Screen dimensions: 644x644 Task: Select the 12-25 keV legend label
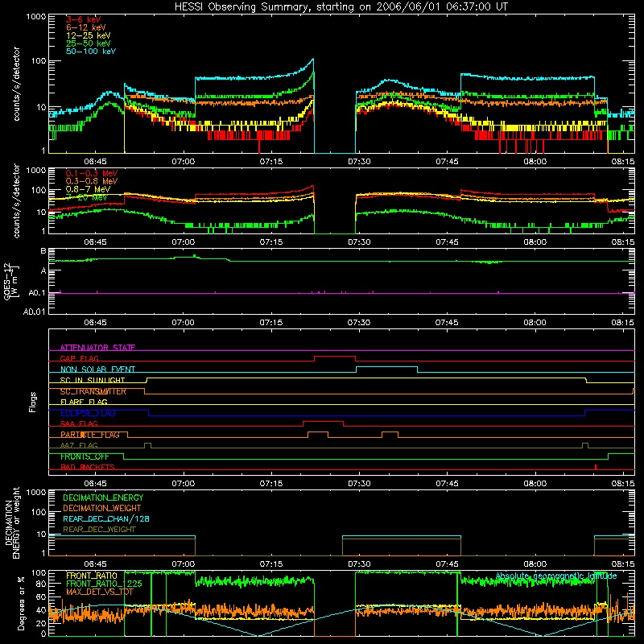(88, 35)
